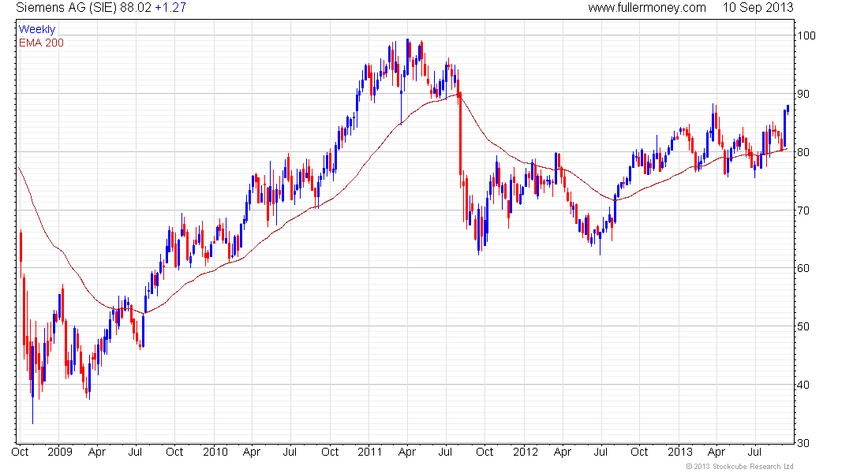Click the 100 y-axis price label

pyautogui.click(x=806, y=36)
